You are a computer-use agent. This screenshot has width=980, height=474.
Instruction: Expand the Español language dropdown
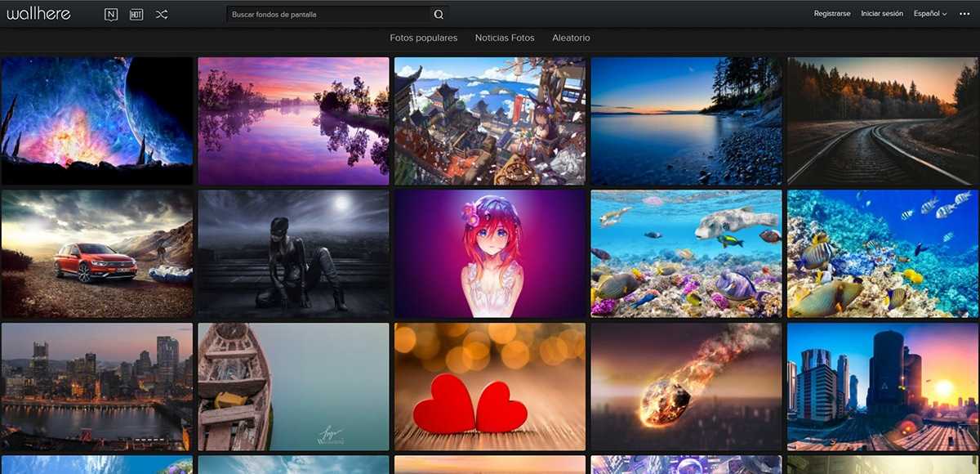(x=930, y=14)
